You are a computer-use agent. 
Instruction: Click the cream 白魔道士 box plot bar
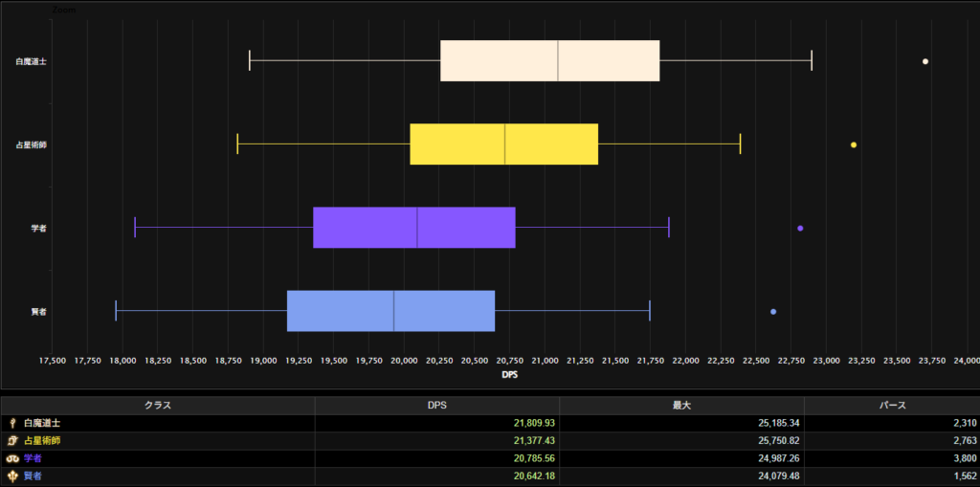tap(549, 61)
